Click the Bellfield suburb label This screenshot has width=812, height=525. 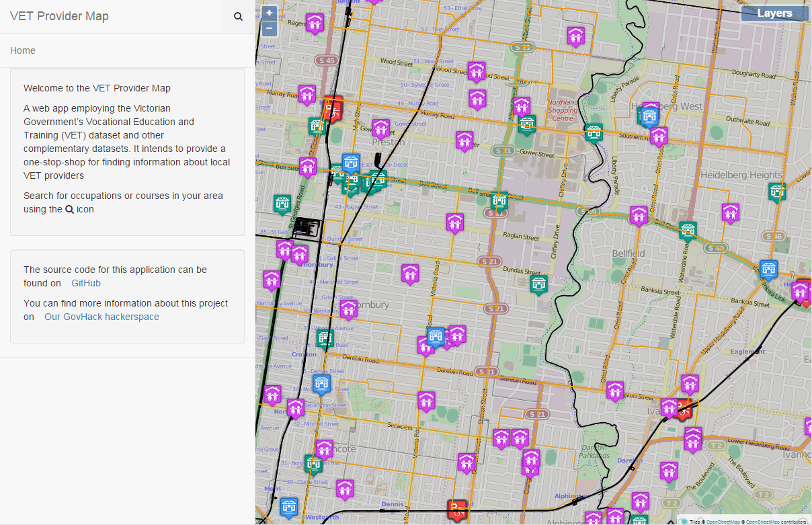[628, 253]
